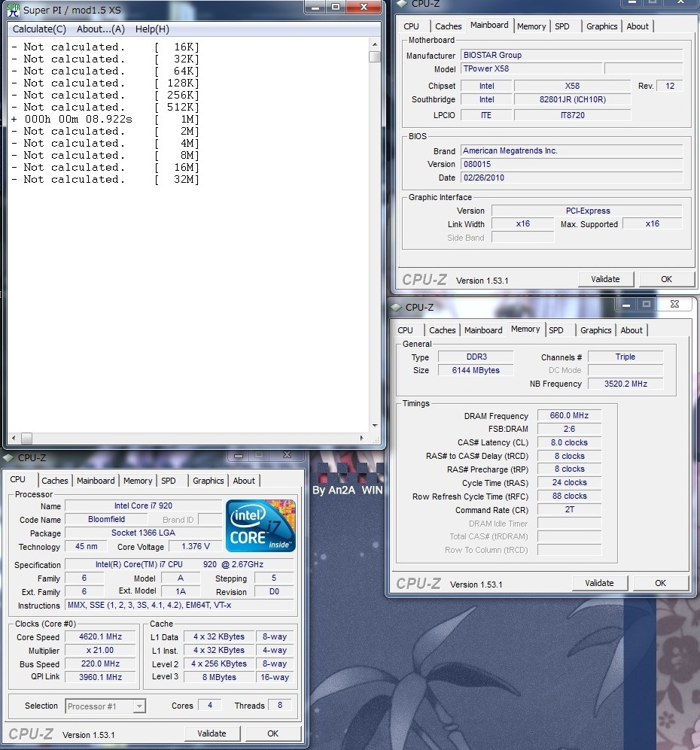700x750 pixels.
Task: Click the Super PI vertical scrollbar up arrow
Action: (375, 44)
